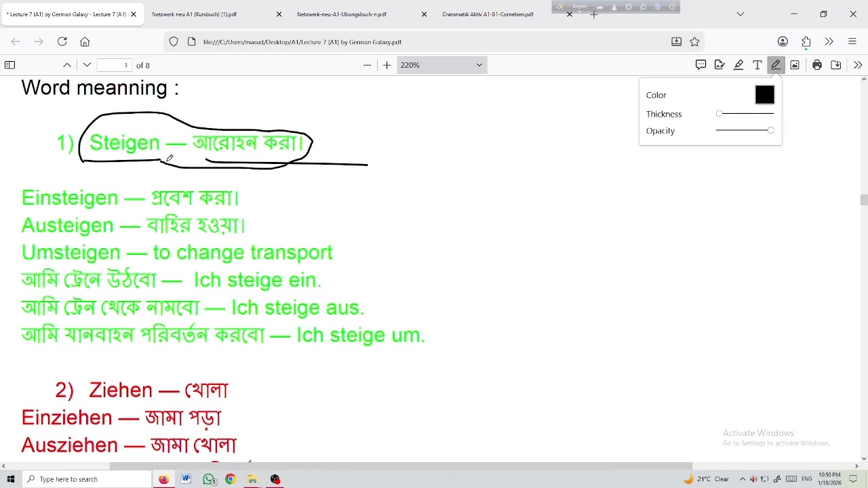Click the shield tracking protection icon
Screen dimensions: 868x488
point(174,42)
